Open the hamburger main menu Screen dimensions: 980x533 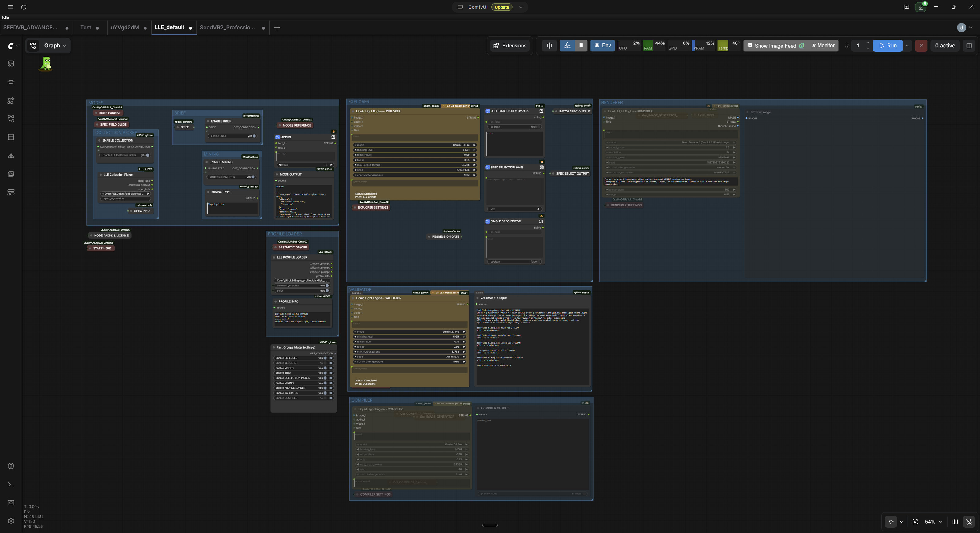[x=10, y=7]
